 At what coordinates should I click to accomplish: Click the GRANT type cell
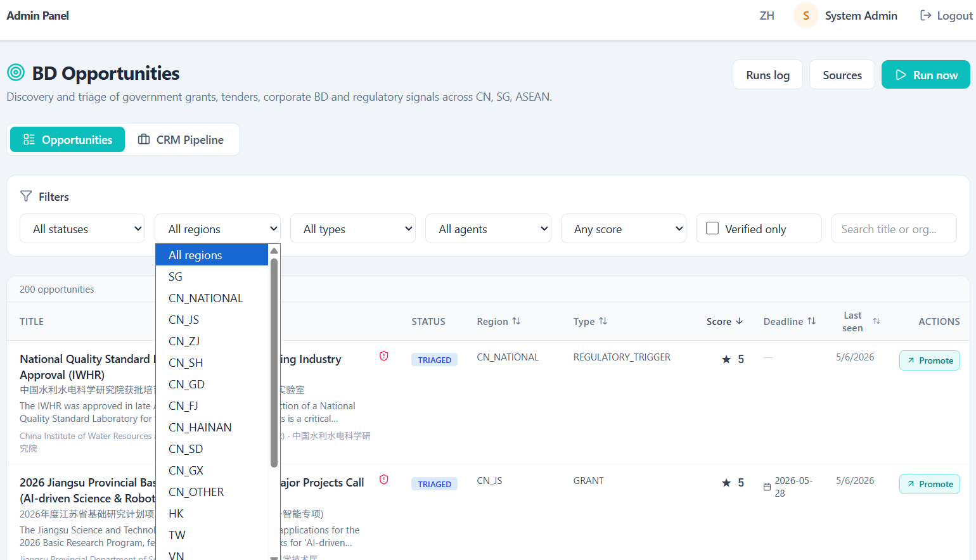(589, 481)
